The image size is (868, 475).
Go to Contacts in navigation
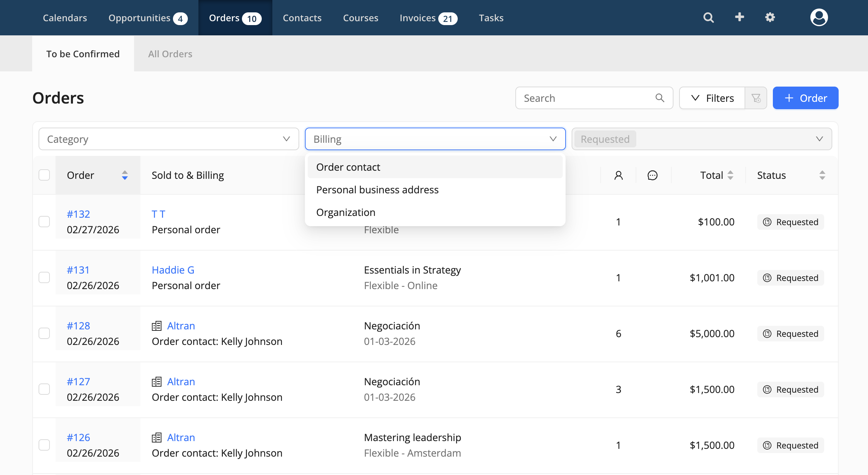click(x=302, y=18)
